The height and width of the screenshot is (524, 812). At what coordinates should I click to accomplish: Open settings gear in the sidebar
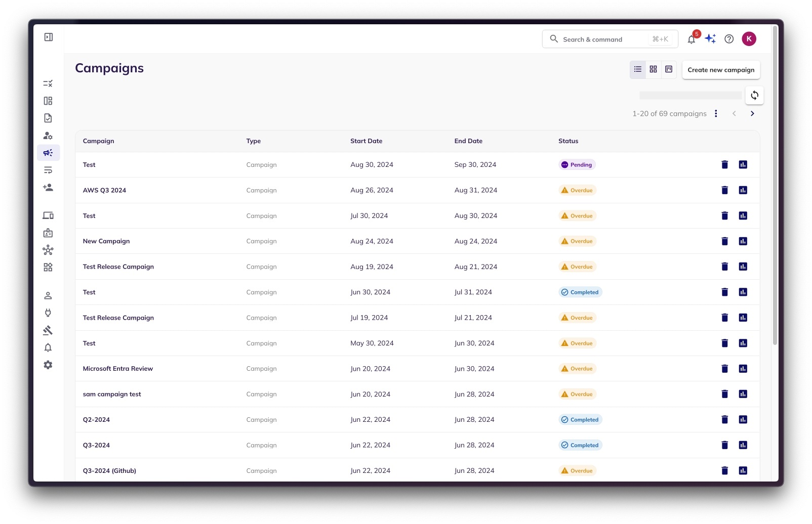48,365
